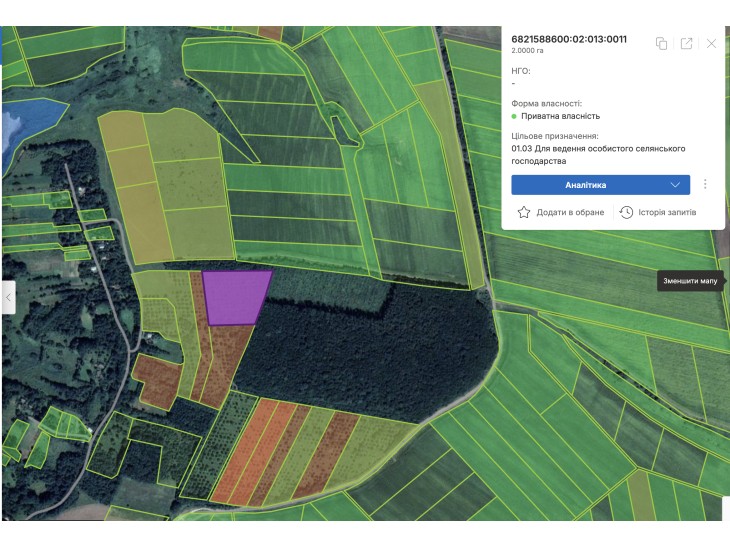Select the highlighted purple parcel on map
Viewport: 730px width, 547px height.
tap(236, 296)
